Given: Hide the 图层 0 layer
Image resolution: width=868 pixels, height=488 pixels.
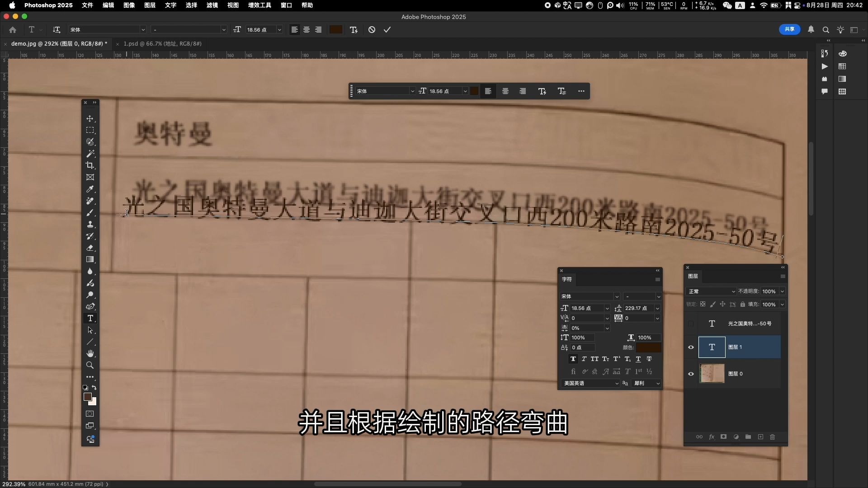Looking at the screenshot, I should tap(691, 374).
